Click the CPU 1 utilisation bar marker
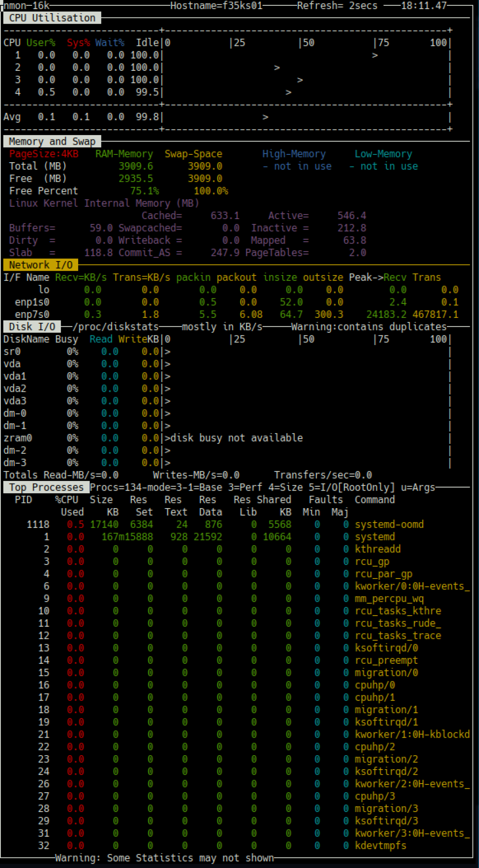 [x=375, y=55]
